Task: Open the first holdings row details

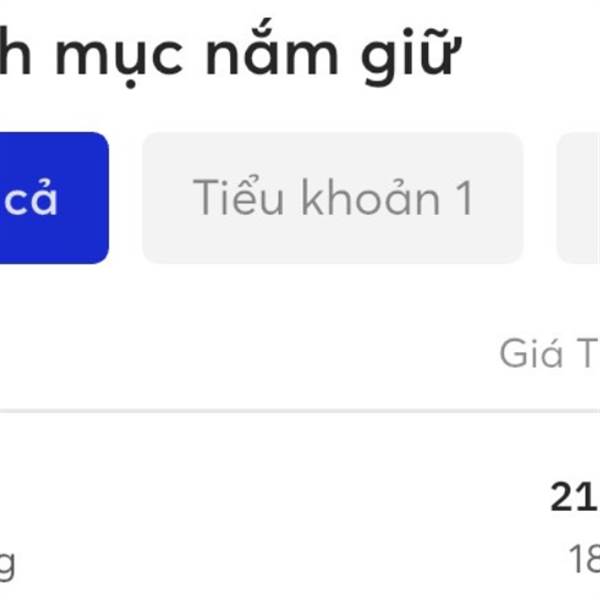Action: coord(300,528)
